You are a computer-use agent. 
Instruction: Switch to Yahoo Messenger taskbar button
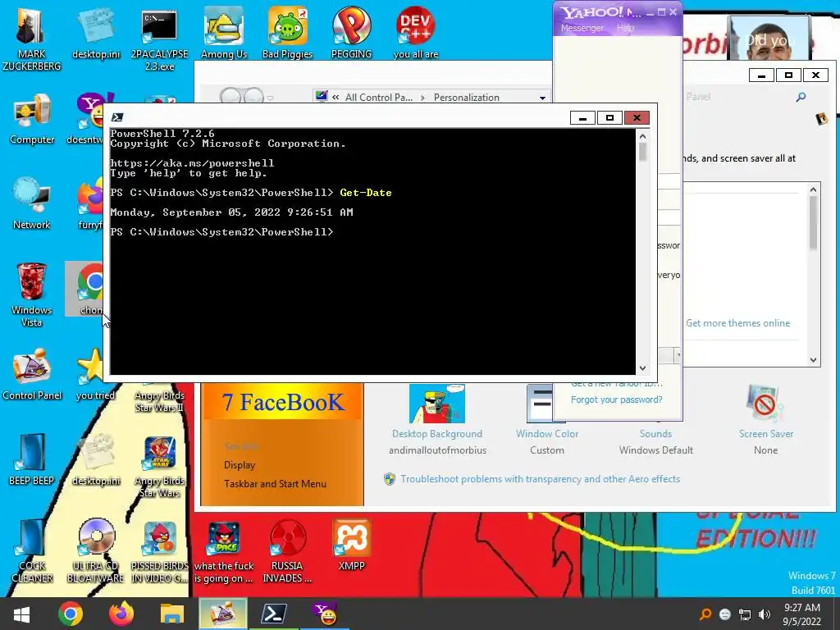(x=325, y=614)
